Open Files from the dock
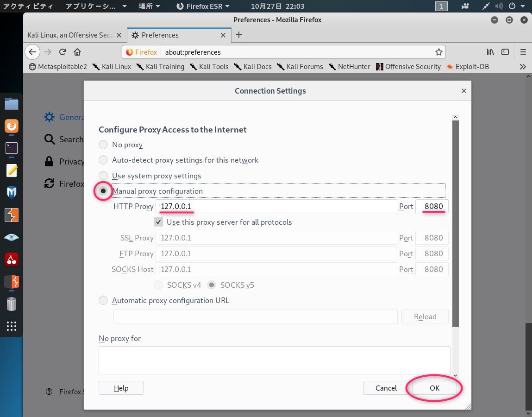 coord(12,104)
